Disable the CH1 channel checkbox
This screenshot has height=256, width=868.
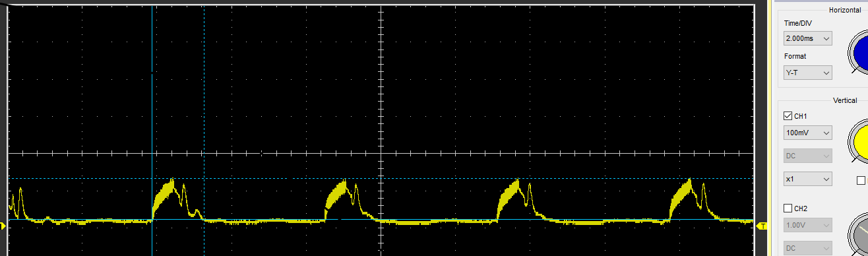click(x=788, y=116)
